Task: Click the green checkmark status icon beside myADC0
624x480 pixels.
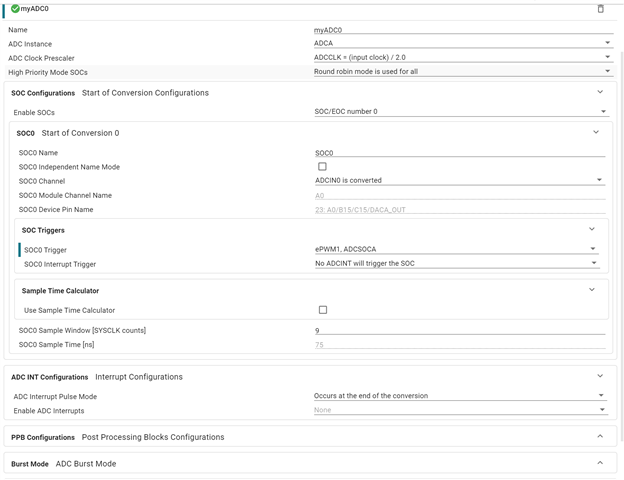Action: [x=15, y=9]
